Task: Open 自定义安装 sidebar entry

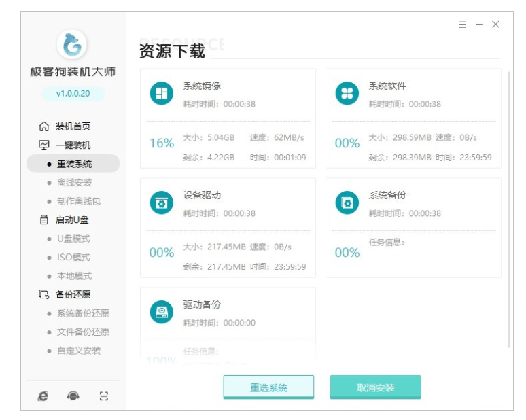Action: 79,351
